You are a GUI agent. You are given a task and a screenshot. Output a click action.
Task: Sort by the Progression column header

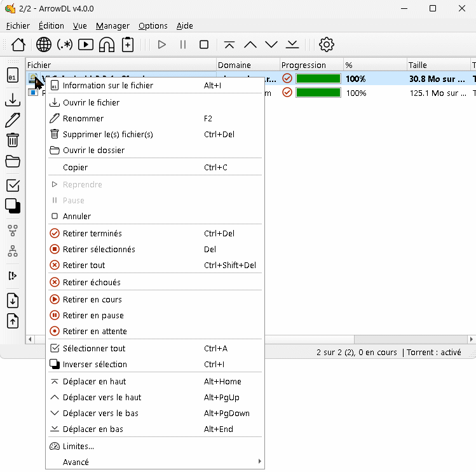click(x=311, y=65)
